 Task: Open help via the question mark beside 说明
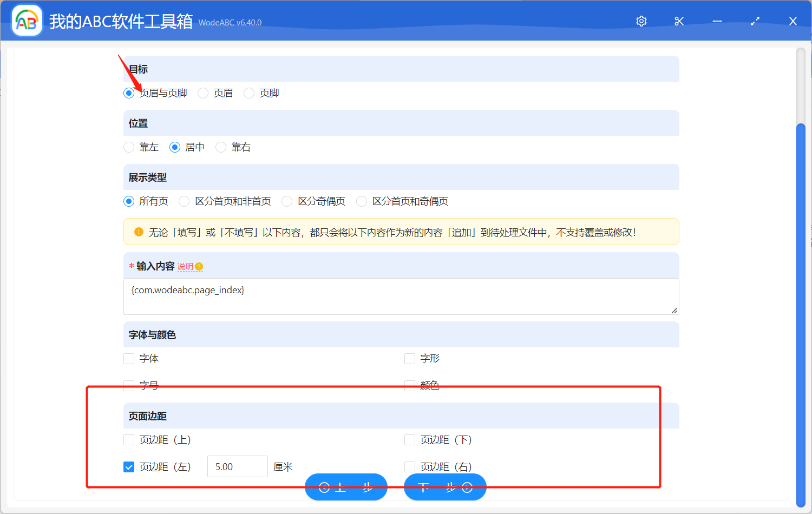point(199,266)
